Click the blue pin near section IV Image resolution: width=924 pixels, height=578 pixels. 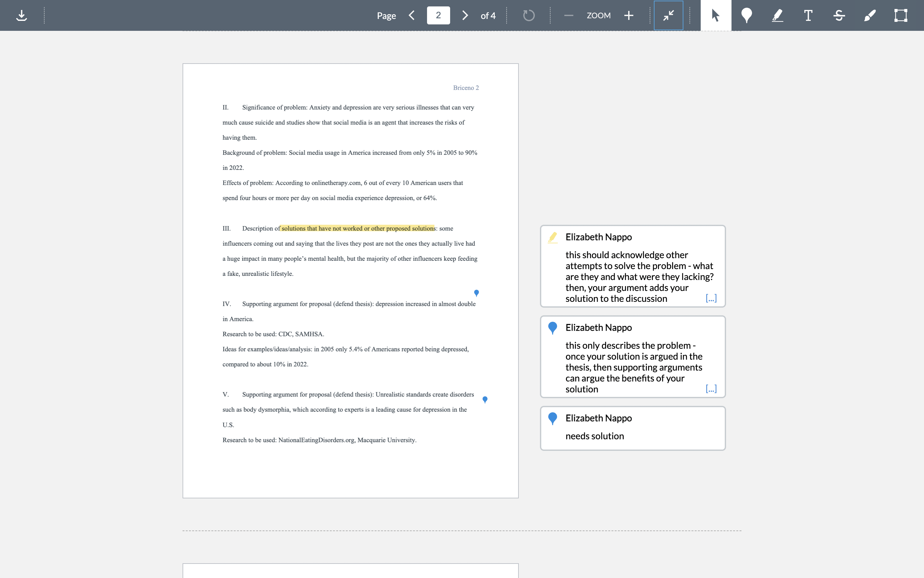pyautogui.click(x=476, y=293)
